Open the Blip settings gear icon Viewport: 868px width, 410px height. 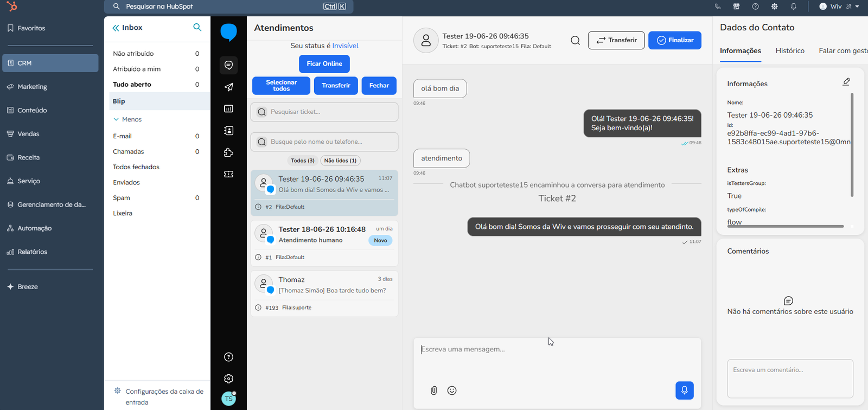(229, 379)
